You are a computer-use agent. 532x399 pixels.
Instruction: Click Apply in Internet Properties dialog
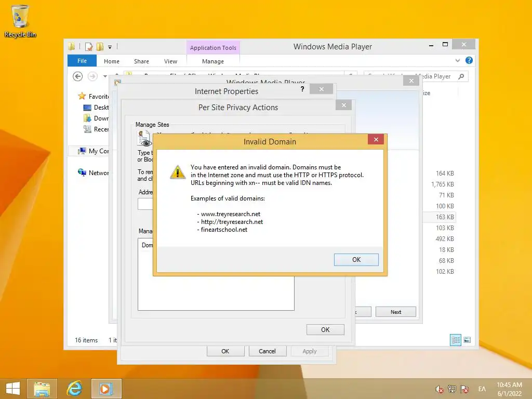tap(310, 351)
